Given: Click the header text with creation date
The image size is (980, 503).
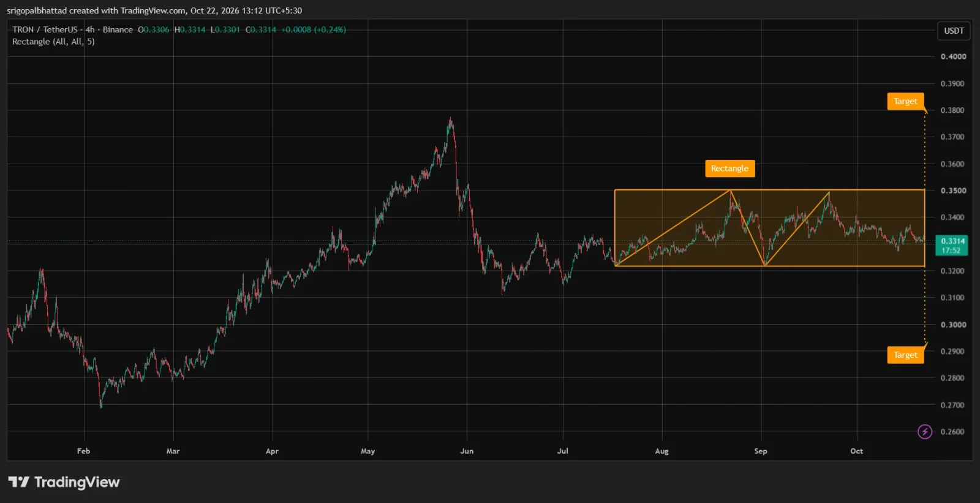Looking at the screenshot, I should click(x=154, y=10).
